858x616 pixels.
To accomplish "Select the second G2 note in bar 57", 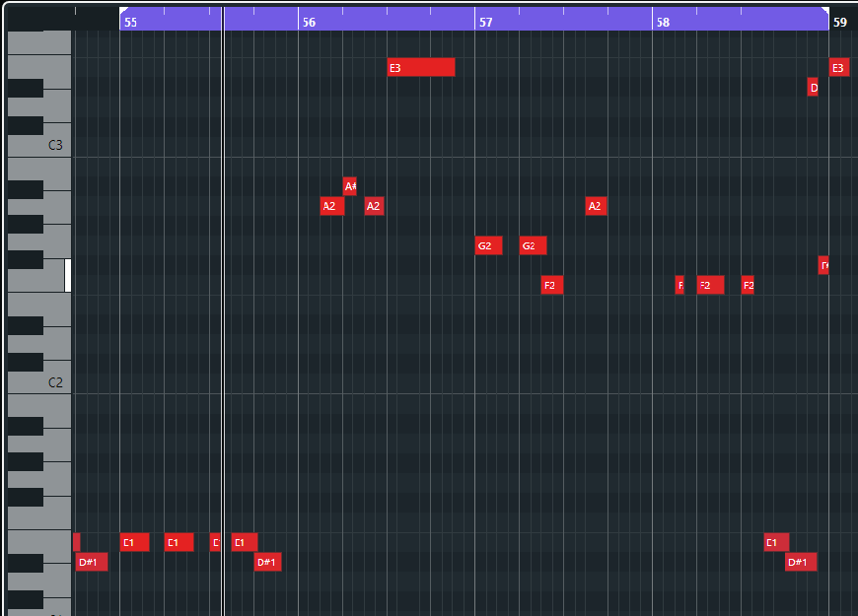I will tap(533, 245).
